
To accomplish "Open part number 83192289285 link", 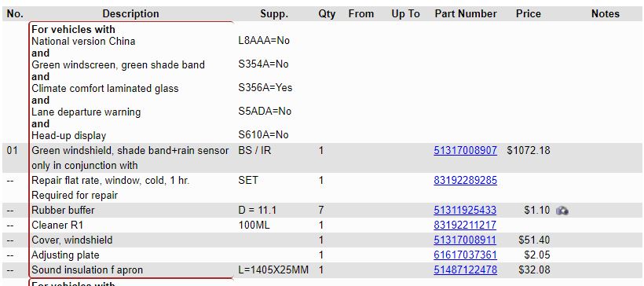I will [x=466, y=181].
